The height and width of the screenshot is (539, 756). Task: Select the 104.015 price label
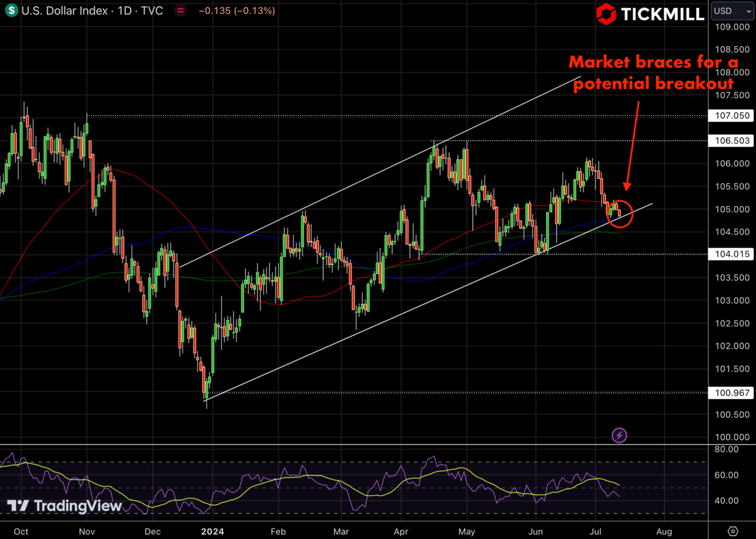(x=731, y=254)
